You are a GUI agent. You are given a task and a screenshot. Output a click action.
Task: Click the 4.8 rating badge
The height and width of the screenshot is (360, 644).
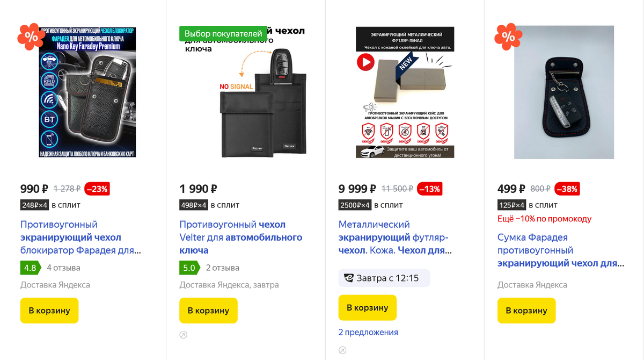tap(30, 268)
